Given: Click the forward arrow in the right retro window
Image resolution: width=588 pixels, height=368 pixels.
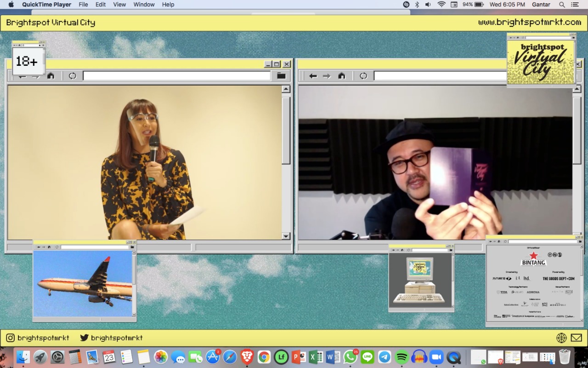Looking at the screenshot, I should click(327, 76).
